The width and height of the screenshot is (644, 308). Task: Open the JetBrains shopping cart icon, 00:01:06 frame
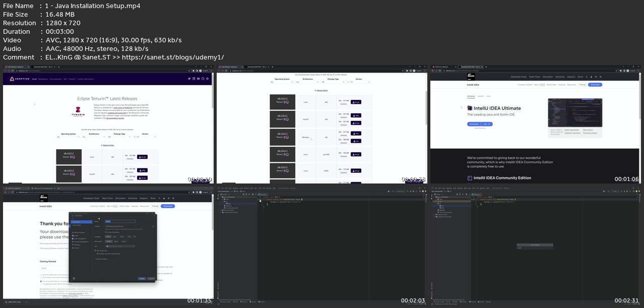[x=596, y=77]
